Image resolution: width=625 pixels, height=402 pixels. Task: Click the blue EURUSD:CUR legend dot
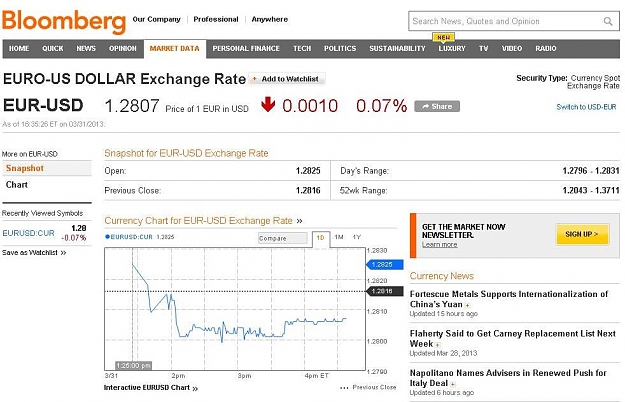[107, 237]
